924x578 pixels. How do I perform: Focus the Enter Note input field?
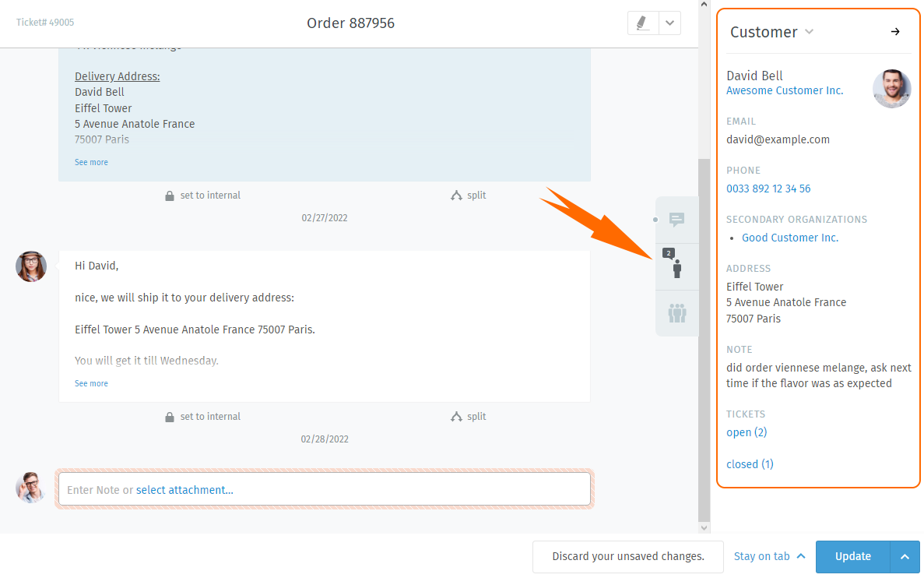click(325, 489)
